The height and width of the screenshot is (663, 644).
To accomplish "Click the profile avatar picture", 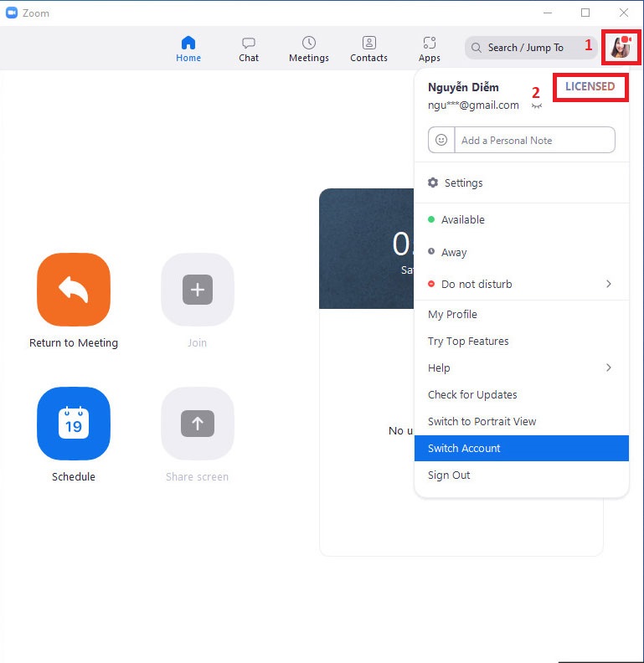I will click(621, 48).
